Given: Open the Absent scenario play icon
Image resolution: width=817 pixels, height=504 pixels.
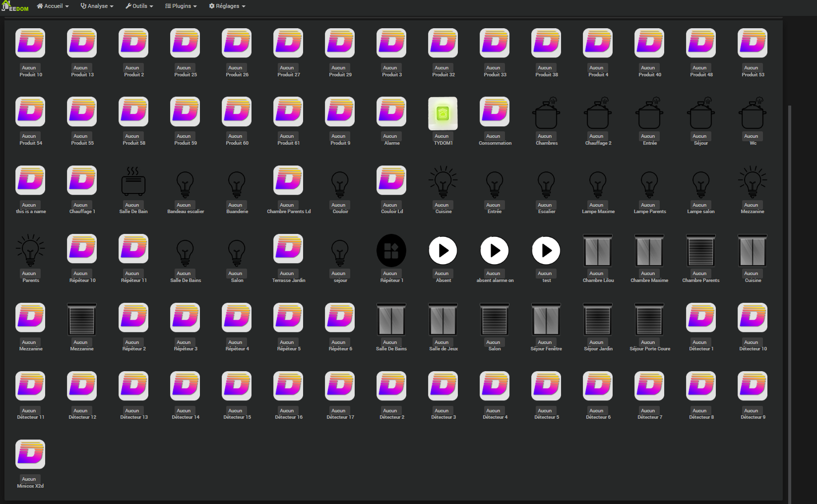Looking at the screenshot, I should point(443,250).
